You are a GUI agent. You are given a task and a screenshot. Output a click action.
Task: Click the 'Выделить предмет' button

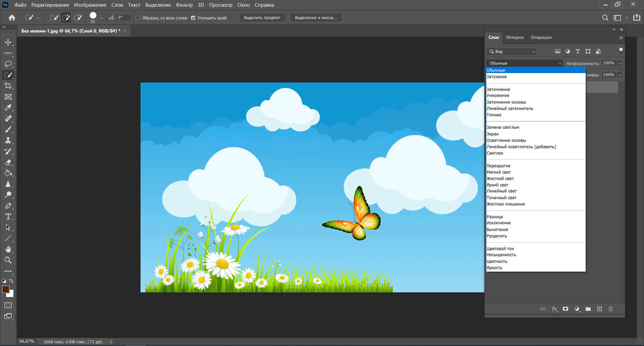coord(262,18)
